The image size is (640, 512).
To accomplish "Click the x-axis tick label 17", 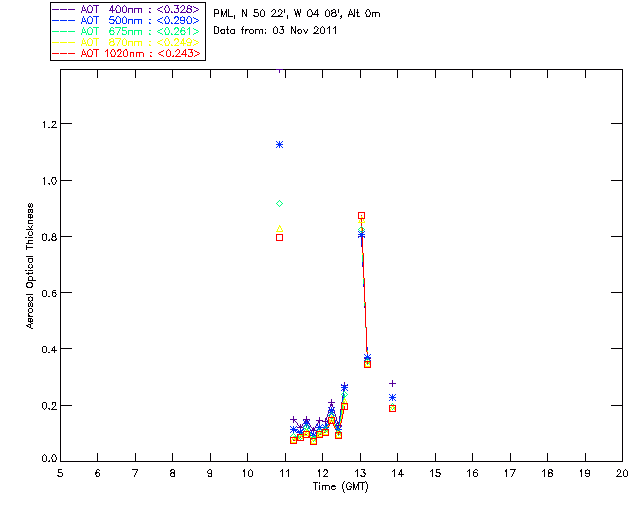I will (510, 473).
